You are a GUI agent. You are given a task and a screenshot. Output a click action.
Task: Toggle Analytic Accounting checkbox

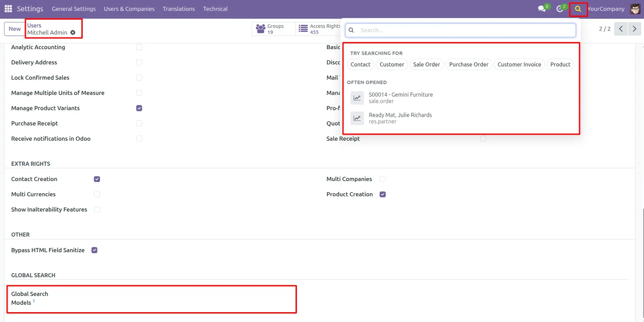139,47
